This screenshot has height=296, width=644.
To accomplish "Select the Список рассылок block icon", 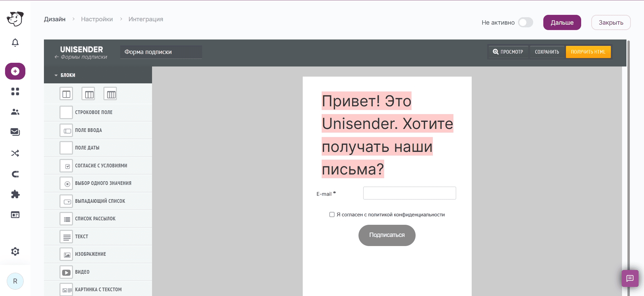I will click(66, 219).
